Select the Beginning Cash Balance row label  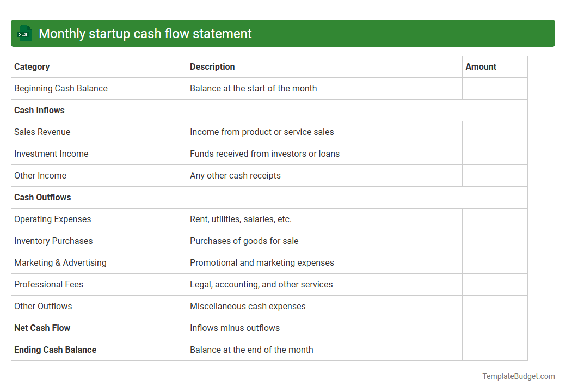(60, 88)
